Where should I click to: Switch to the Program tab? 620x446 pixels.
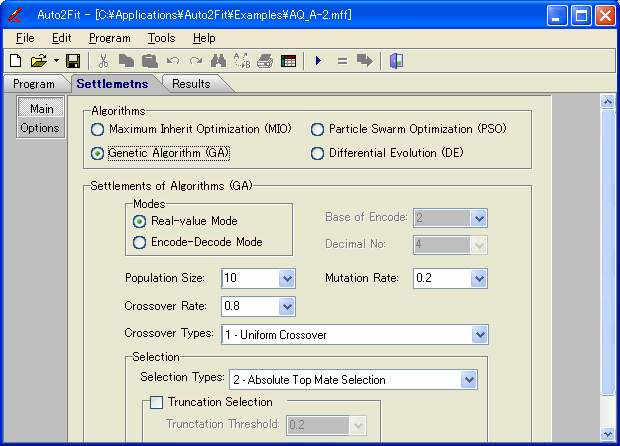(34, 84)
